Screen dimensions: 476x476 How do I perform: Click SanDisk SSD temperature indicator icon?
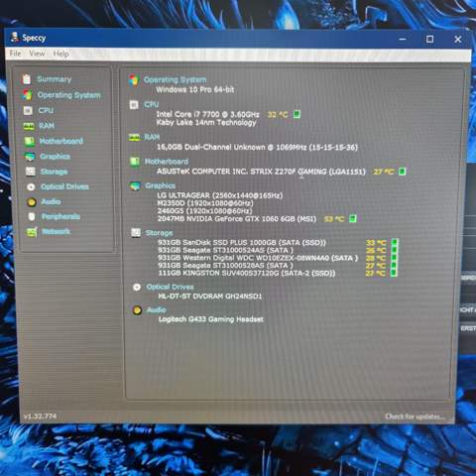pyautogui.click(x=394, y=243)
